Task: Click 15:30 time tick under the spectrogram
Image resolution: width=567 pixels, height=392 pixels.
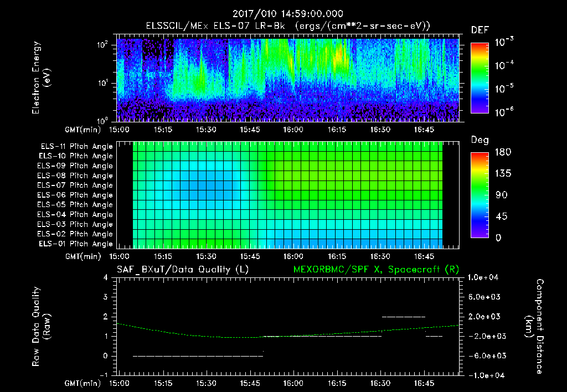Action: pyautogui.click(x=206, y=130)
